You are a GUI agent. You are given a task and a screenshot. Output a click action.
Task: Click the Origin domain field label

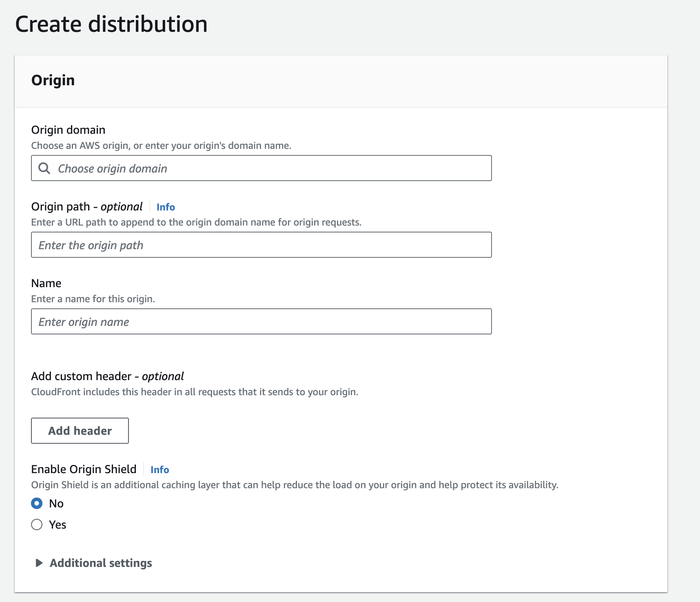click(68, 130)
